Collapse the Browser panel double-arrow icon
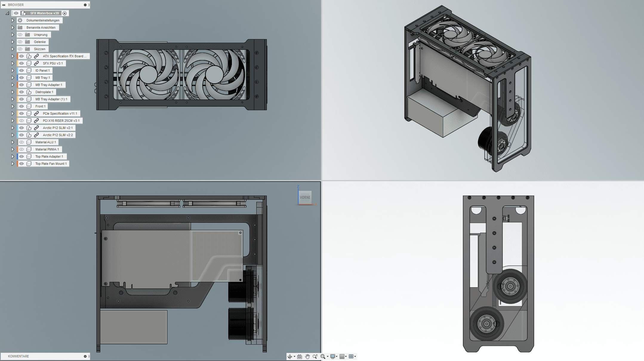The width and height of the screenshot is (644, 361). pyautogui.click(x=4, y=5)
